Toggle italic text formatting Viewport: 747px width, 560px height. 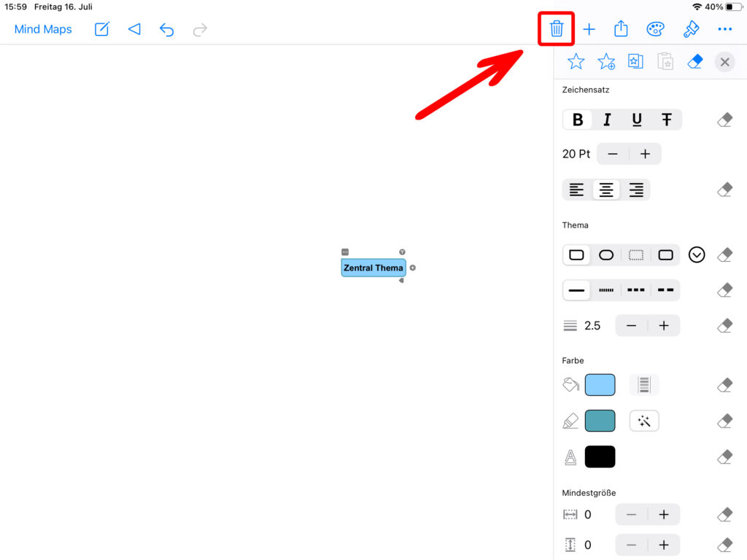[607, 120]
